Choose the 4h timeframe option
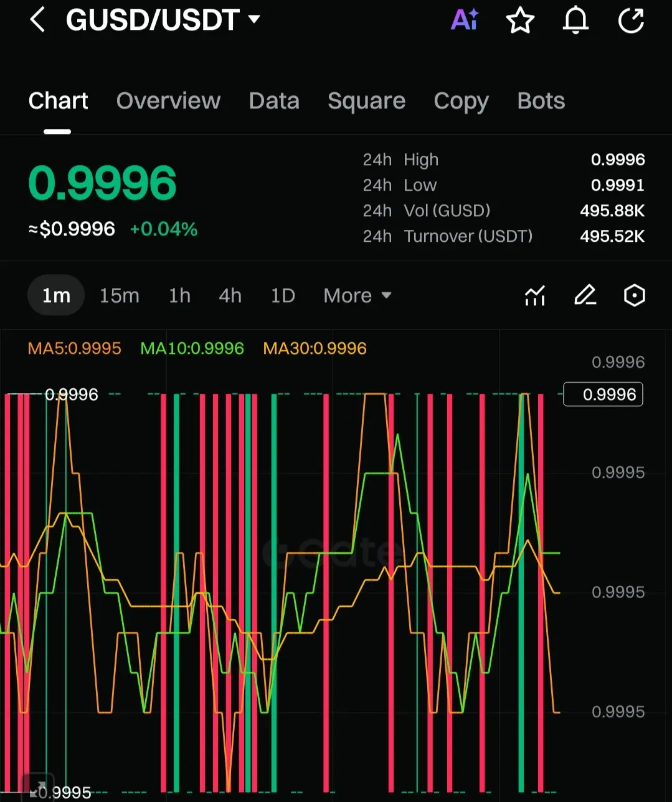This screenshot has width=672, height=802. (230, 295)
